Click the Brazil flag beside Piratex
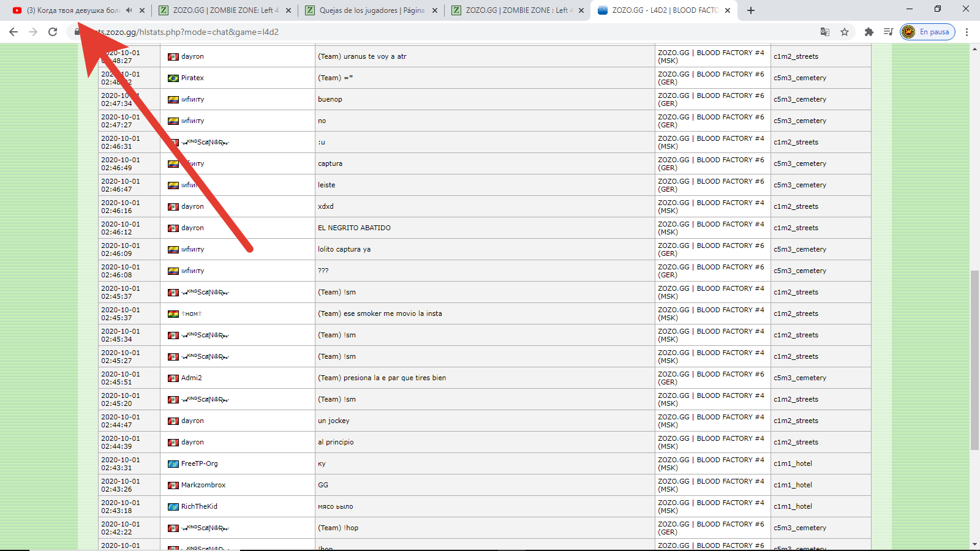The width and height of the screenshot is (980, 551). (x=173, y=78)
